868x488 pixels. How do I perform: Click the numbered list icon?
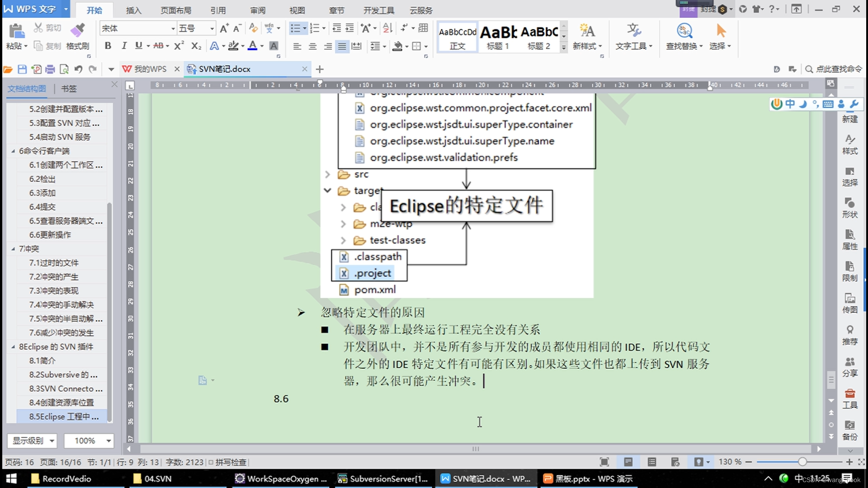(x=315, y=28)
